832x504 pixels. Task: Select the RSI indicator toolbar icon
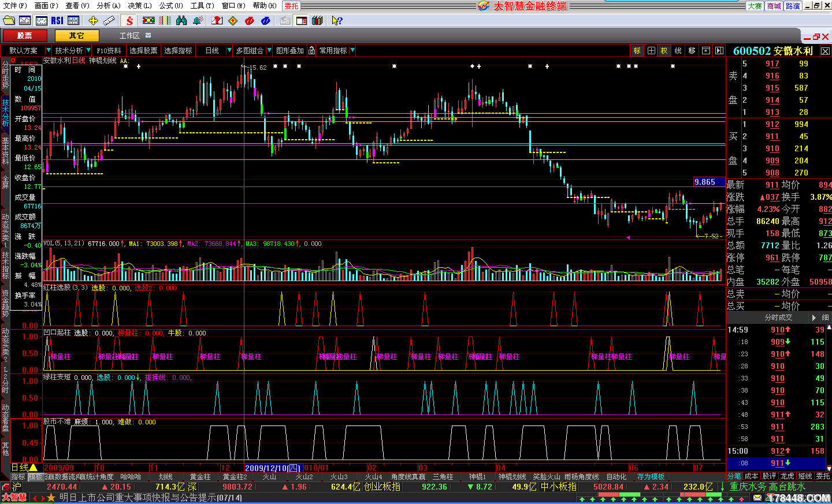tap(57, 20)
